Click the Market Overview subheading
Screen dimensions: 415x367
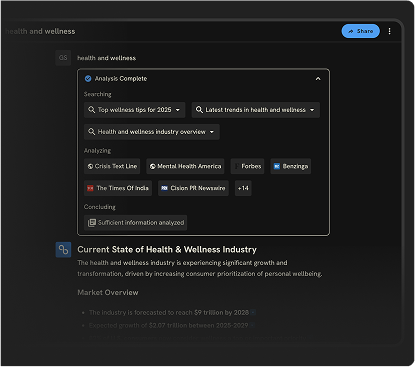click(x=108, y=293)
